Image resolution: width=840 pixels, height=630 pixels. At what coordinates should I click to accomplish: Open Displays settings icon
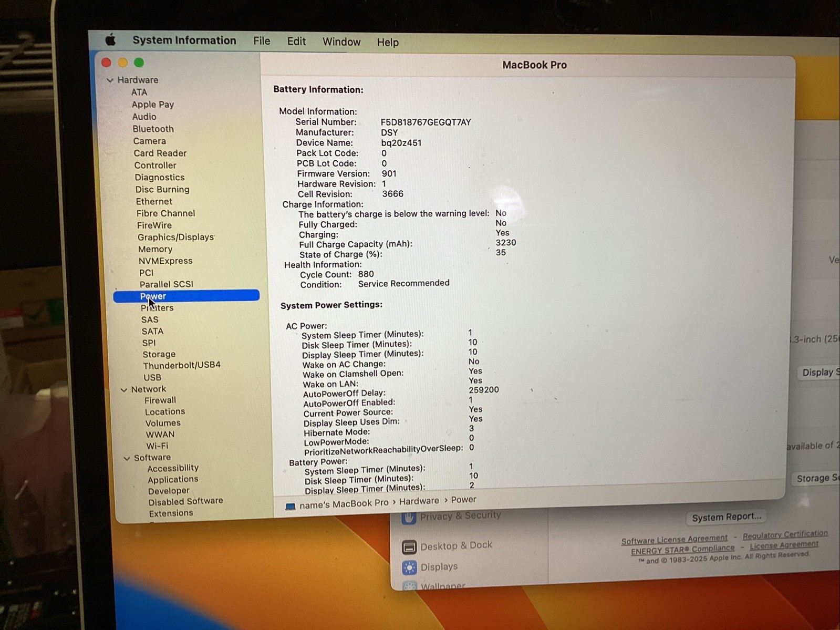pyautogui.click(x=409, y=567)
